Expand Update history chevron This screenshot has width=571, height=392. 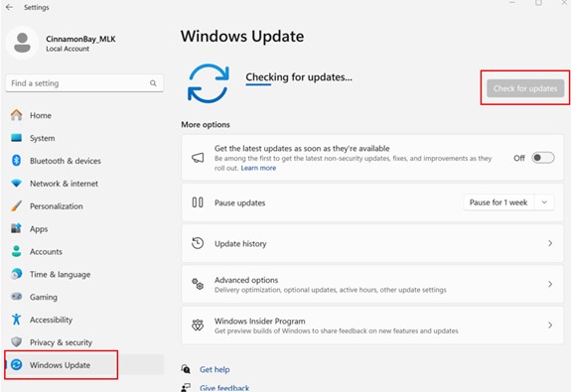[x=550, y=243]
